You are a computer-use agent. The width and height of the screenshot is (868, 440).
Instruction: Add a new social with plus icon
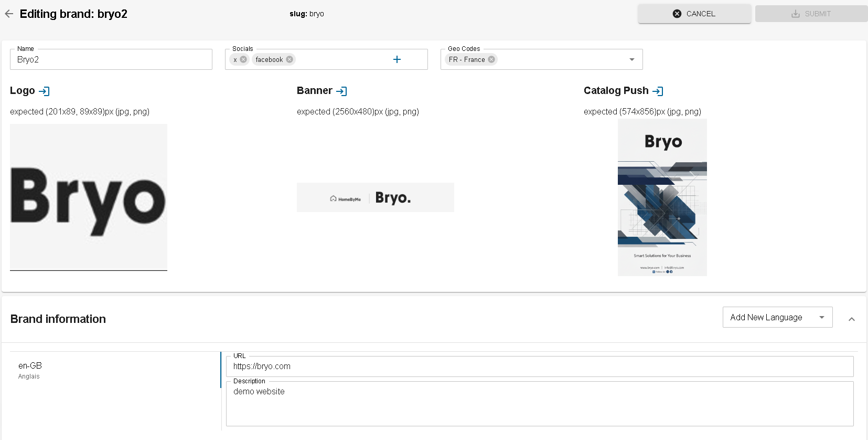coord(397,59)
